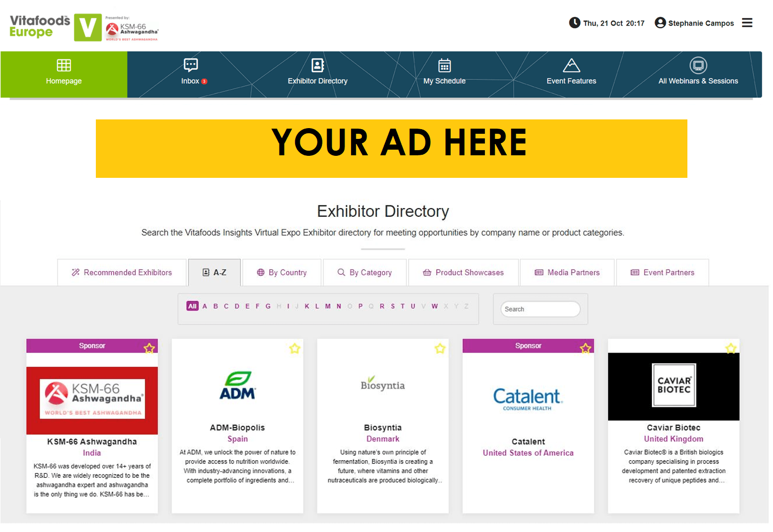The height and width of the screenshot is (532, 773).
Task: Open the Media Partners tab
Action: tap(567, 272)
